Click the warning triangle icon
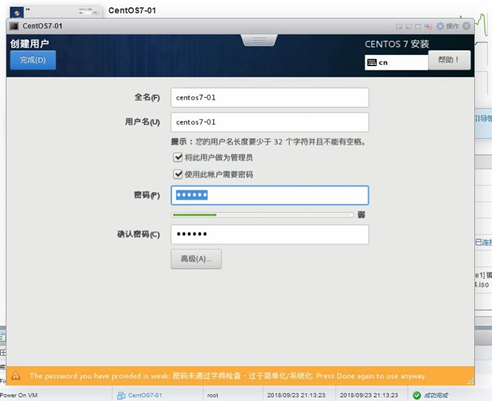 click(16, 376)
